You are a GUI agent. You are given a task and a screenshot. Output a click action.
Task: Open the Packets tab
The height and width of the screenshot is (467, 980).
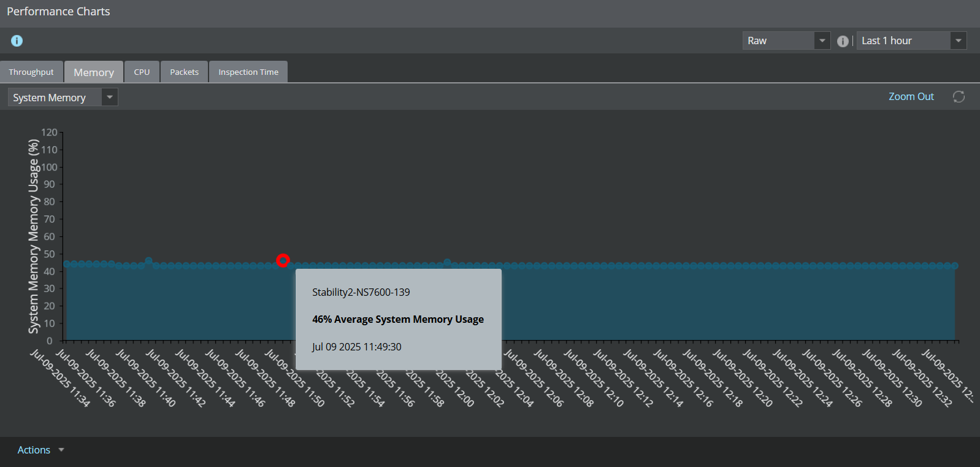[x=184, y=72]
